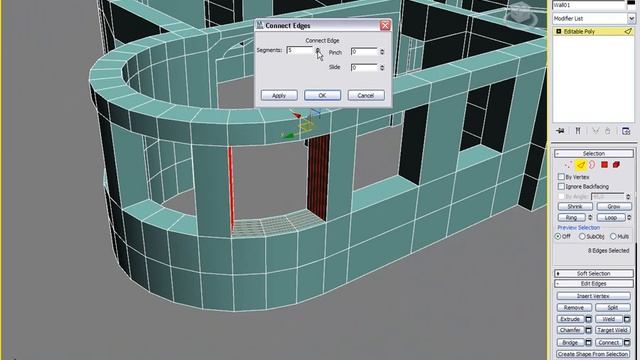
Task: Enable the By Vertex checkbox
Action: (561, 177)
